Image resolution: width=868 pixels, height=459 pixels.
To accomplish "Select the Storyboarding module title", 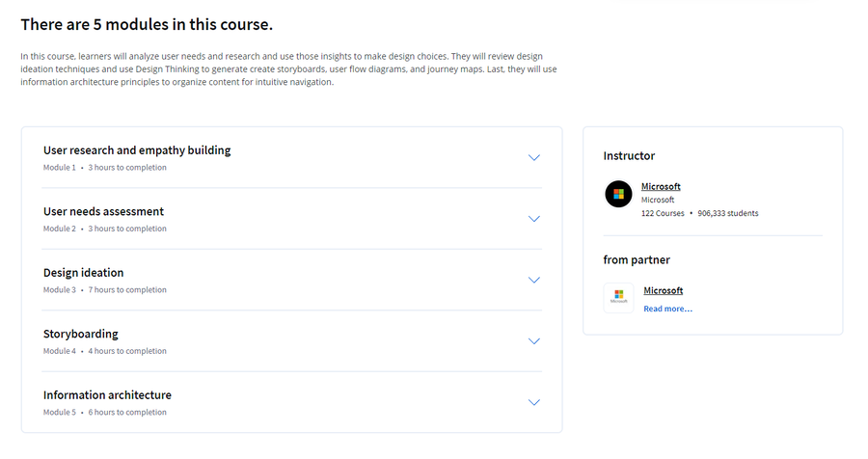I will tap(81, 334).
